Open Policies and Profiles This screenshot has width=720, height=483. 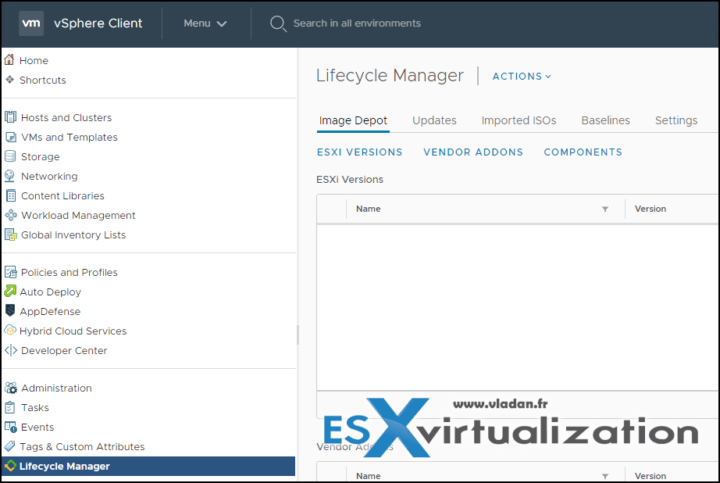(69, 272)
